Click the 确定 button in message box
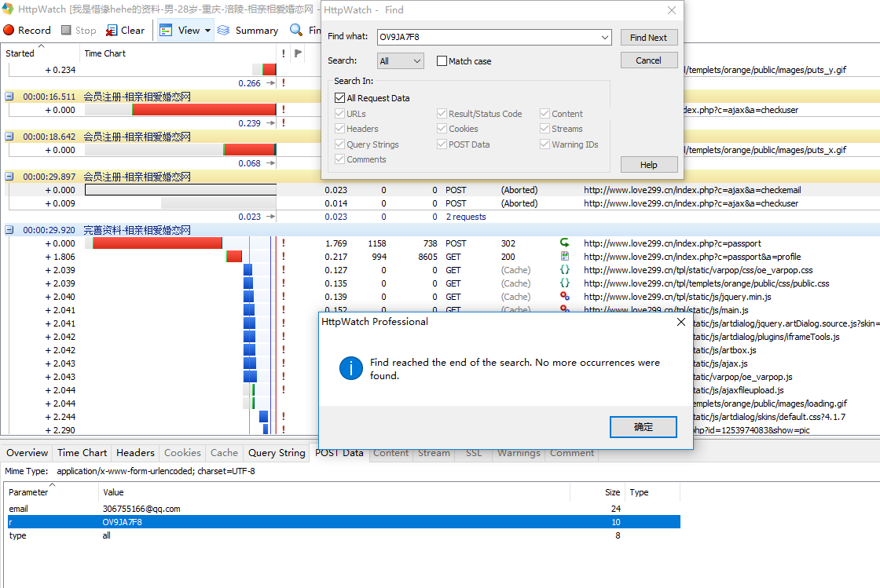880x588 pixels. [643, 427]
